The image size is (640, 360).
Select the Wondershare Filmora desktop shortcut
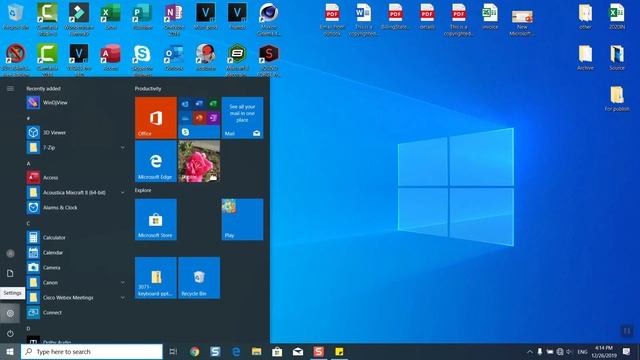(x=79, y=18)
